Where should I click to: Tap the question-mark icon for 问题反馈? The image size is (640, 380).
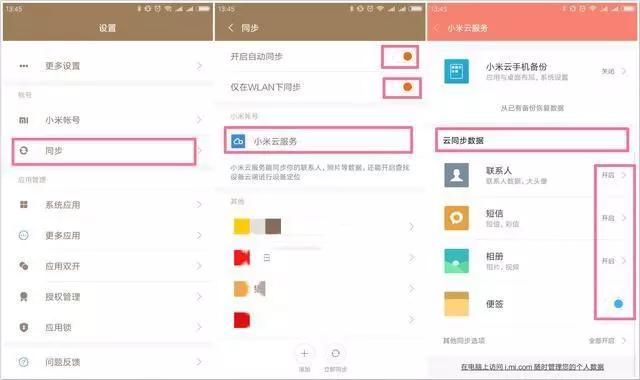(24, 362)
